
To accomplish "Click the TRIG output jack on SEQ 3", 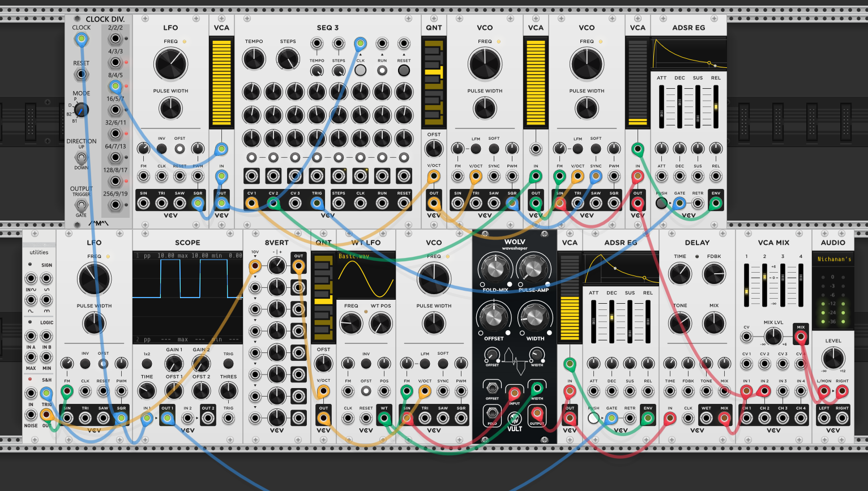I will (317, 203).
